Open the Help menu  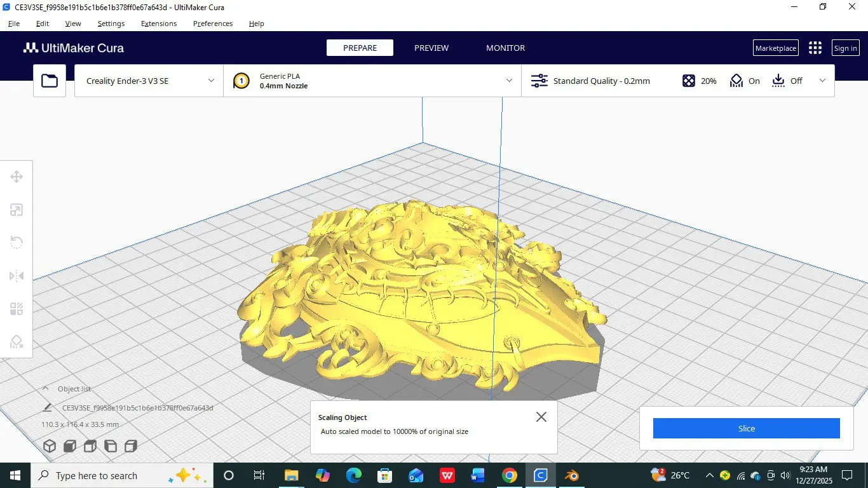(257, 24)
